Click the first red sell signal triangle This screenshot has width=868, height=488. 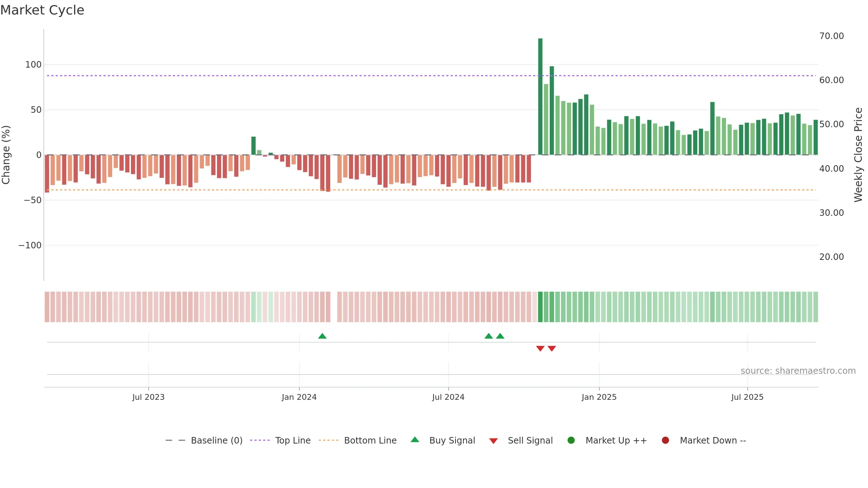coord(540,348)
